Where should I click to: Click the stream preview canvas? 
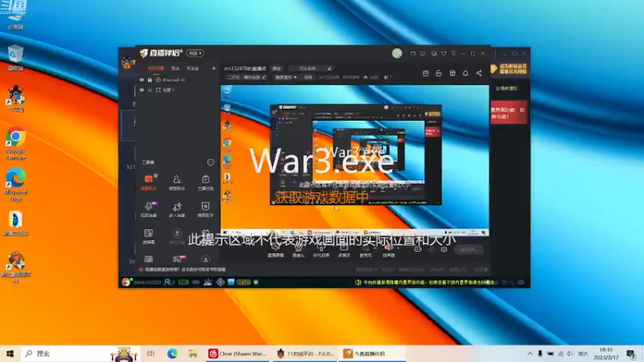click(355, 160)
